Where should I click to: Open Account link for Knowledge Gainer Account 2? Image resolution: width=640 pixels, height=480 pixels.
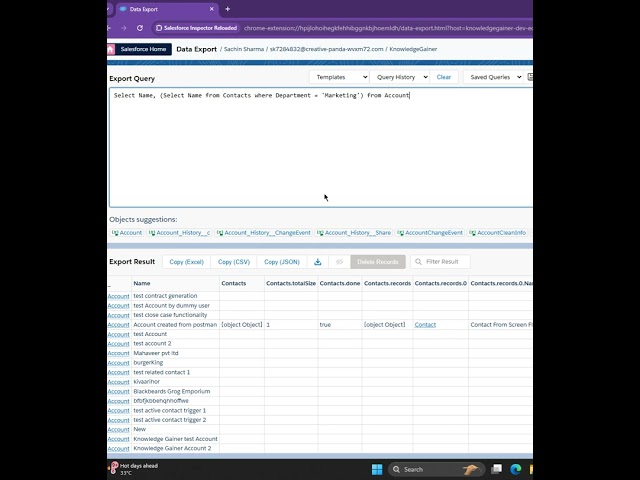coord(118,449)
